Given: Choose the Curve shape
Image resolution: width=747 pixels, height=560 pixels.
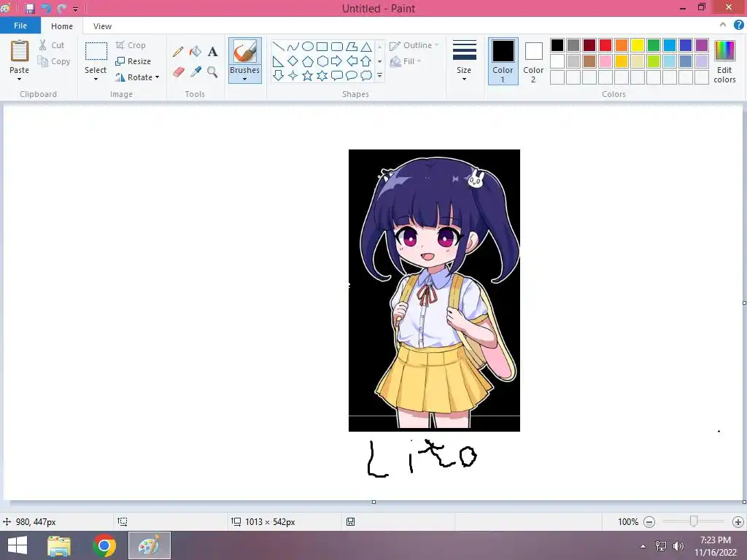Looking at the screenshot, I should [x=293, y=47].
